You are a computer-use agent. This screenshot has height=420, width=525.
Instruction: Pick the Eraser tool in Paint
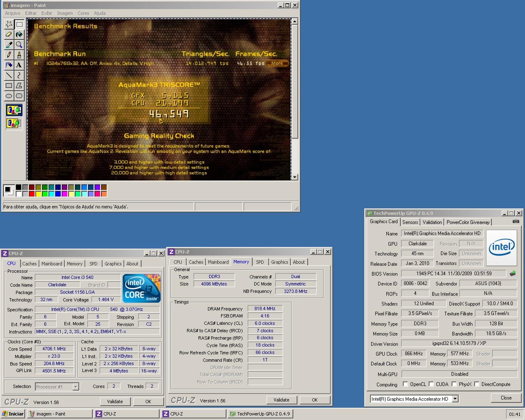point(9,34)
